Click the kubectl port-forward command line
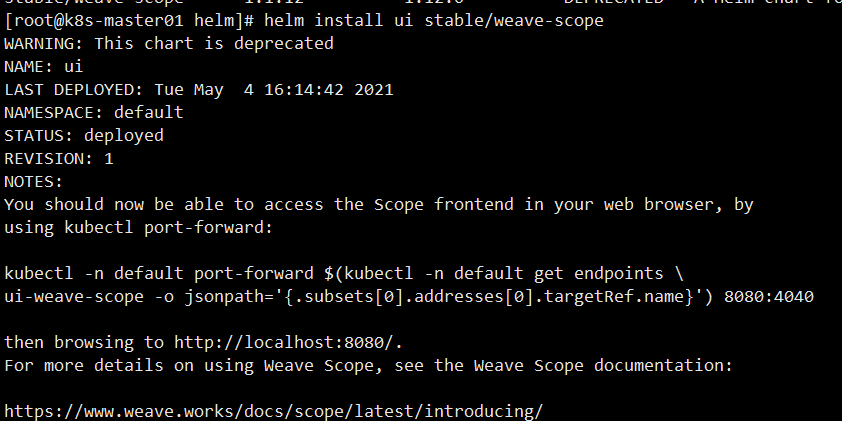 (x=344, y=274)
